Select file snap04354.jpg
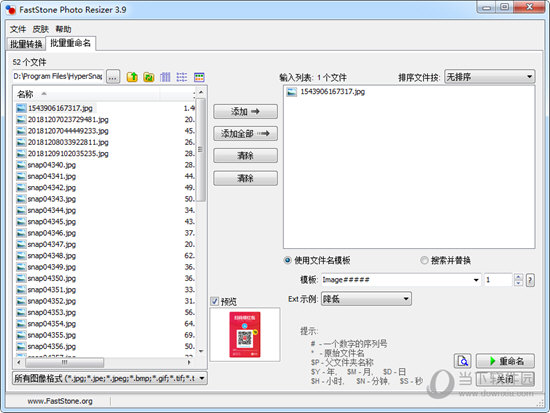Viewport: 550px width, 413px height. (x=52, y=324)
